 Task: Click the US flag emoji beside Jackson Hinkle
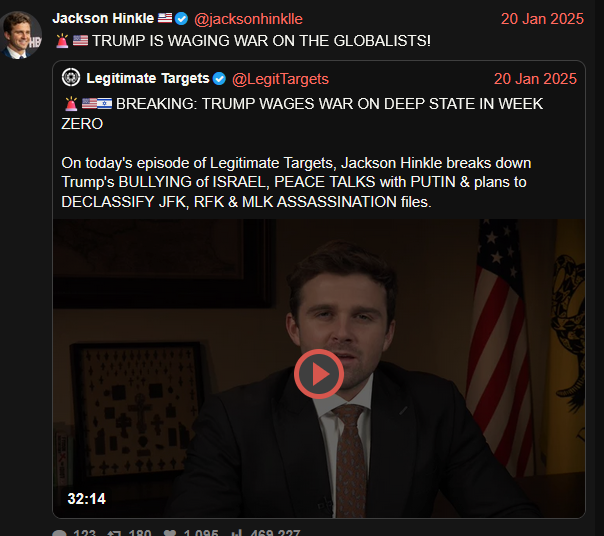(x=165, y=18)
